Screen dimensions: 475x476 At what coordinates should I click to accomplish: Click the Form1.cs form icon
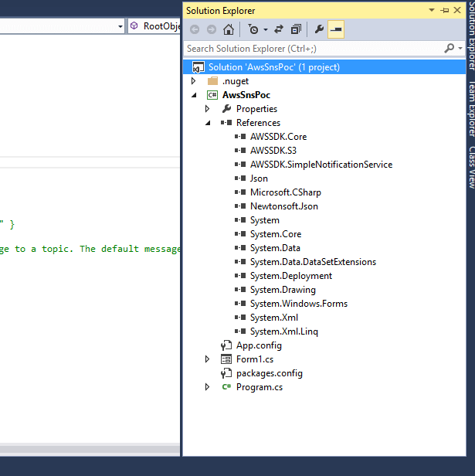pos(226,359)
